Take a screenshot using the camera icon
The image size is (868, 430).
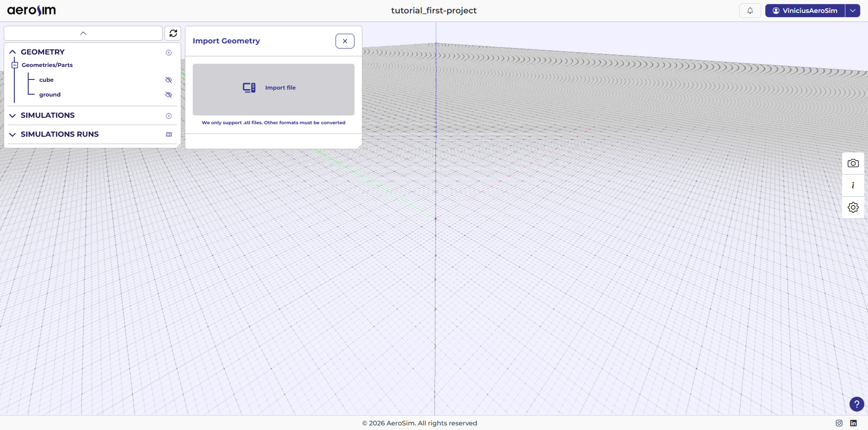(x=853, y=163)
